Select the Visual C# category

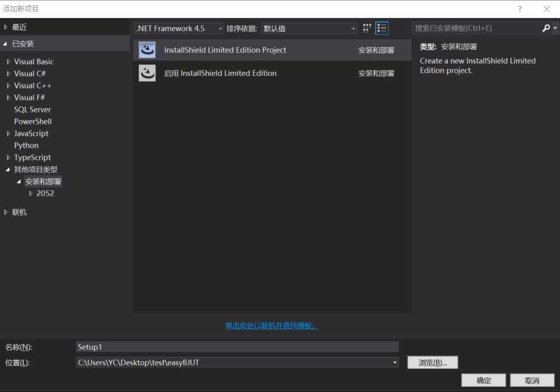30,74
